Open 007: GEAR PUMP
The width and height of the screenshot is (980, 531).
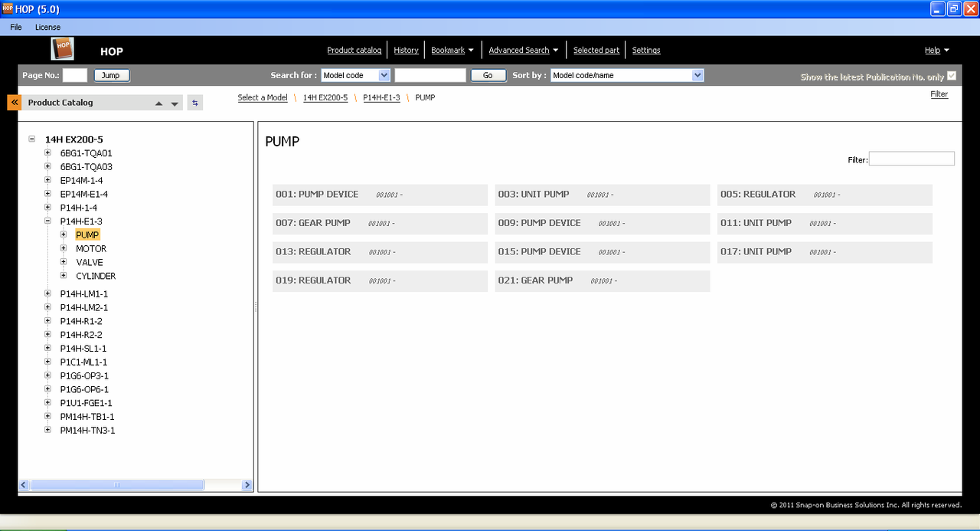point(380,223)
